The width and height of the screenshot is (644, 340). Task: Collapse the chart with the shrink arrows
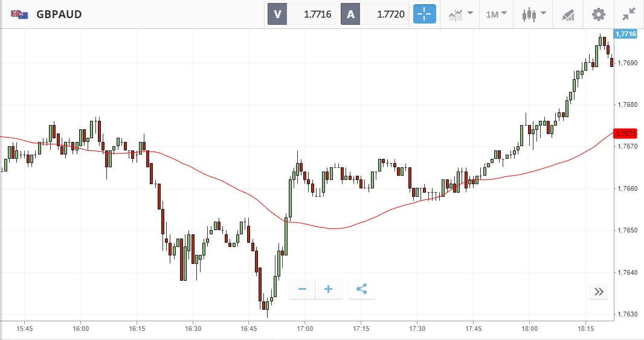click(629, 14)
